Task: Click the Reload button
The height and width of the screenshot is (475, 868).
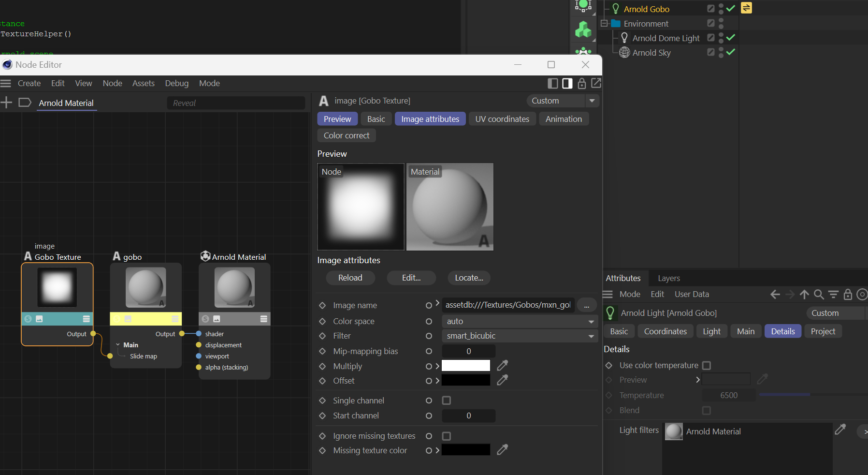Action: pyautogui.click(x=350, y=278)
